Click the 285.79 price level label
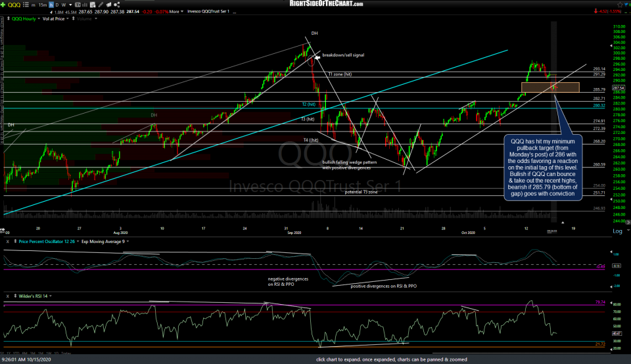The image size is (631, 364). click(599, 90)
